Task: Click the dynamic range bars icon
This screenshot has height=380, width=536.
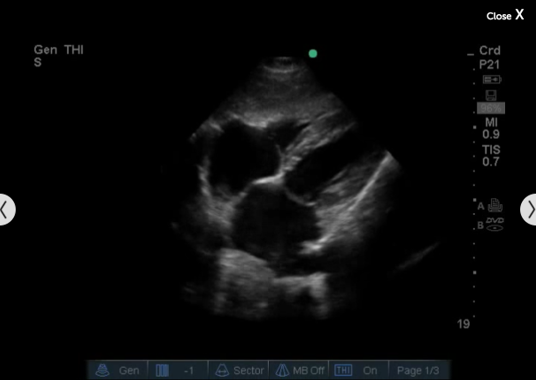Action: [162, 370]
